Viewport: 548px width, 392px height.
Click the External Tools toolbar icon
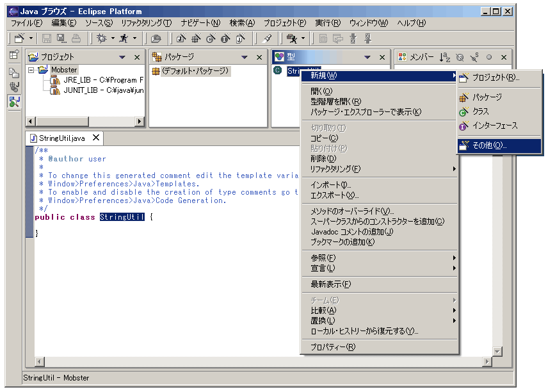tap(291, 38)
